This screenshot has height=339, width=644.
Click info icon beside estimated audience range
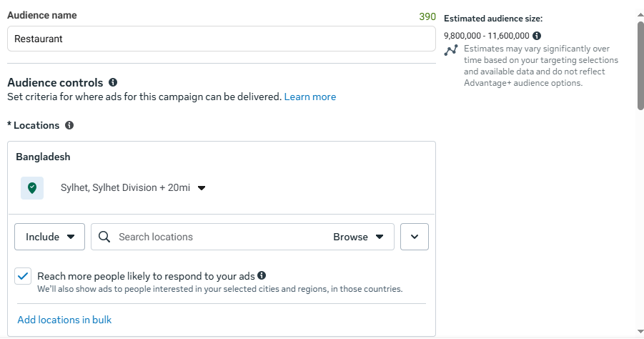[x=537, y=35]
